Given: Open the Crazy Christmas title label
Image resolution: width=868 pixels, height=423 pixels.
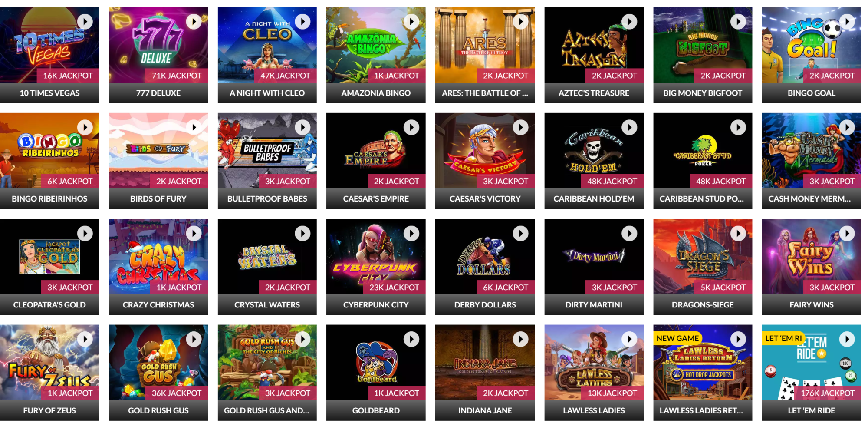Looking at the screenshot, I should click(x=158, y=305).
